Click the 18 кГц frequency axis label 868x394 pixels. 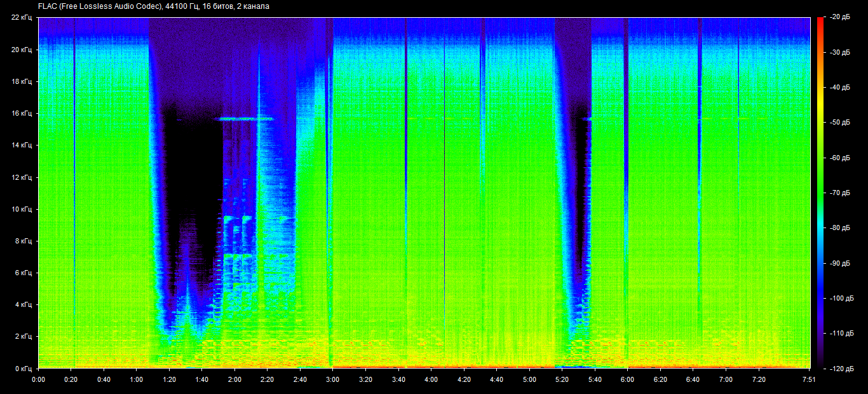pos(22,81)
